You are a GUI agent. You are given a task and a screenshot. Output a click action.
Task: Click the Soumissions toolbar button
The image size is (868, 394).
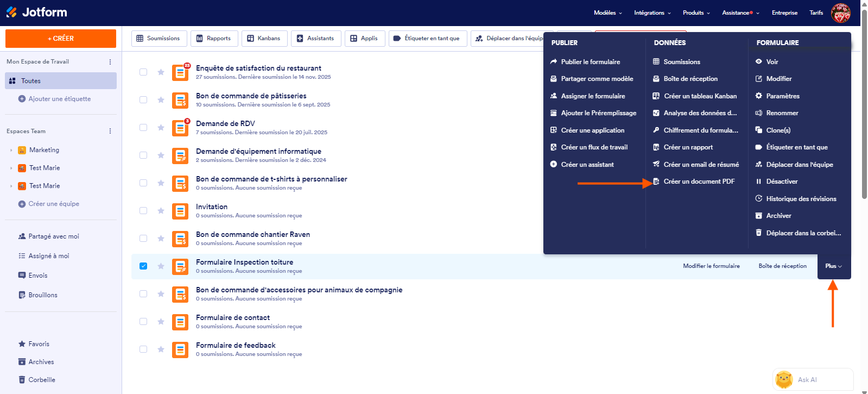click(159, 39)
